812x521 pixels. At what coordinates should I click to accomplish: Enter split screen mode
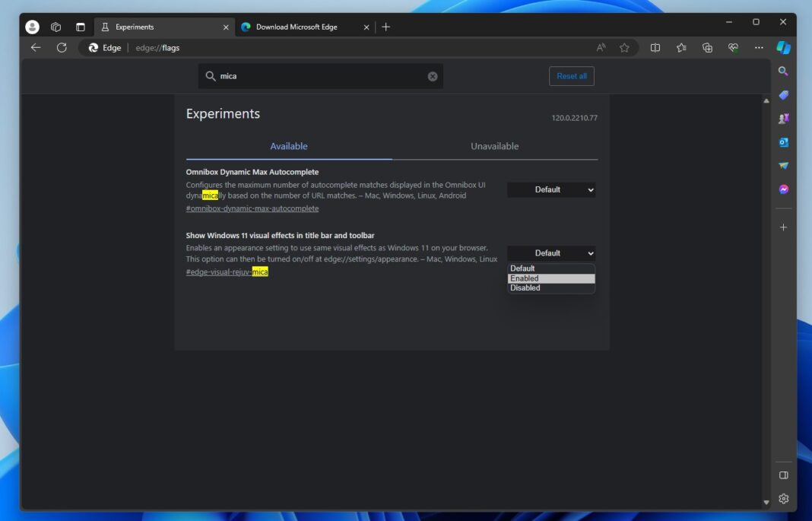click(x=655, y=47)
